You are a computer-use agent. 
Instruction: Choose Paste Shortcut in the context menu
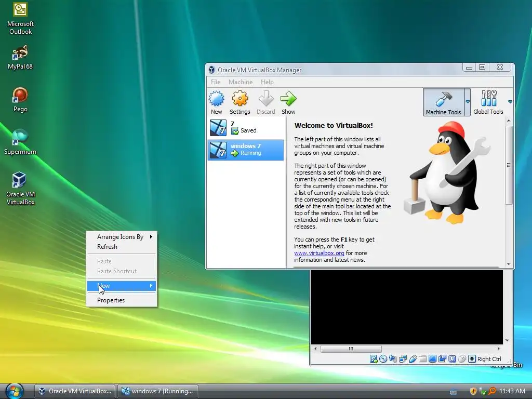coord(122,271)
